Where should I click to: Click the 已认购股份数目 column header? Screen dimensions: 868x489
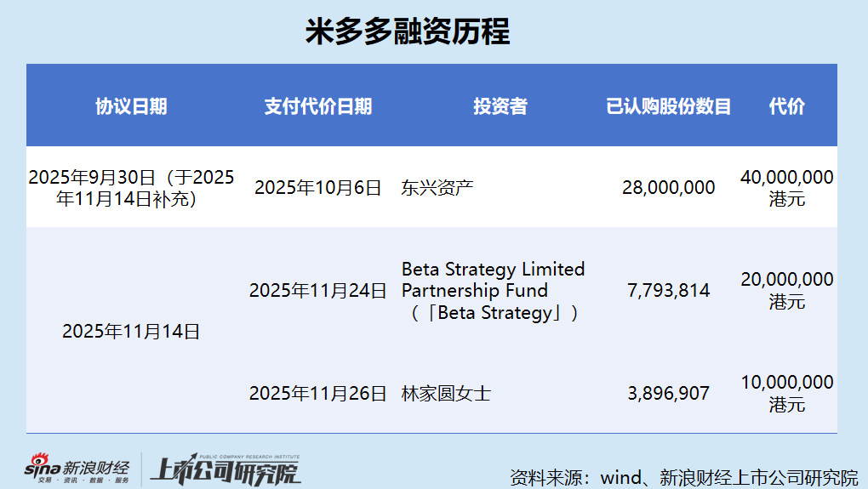click(668, 106)
